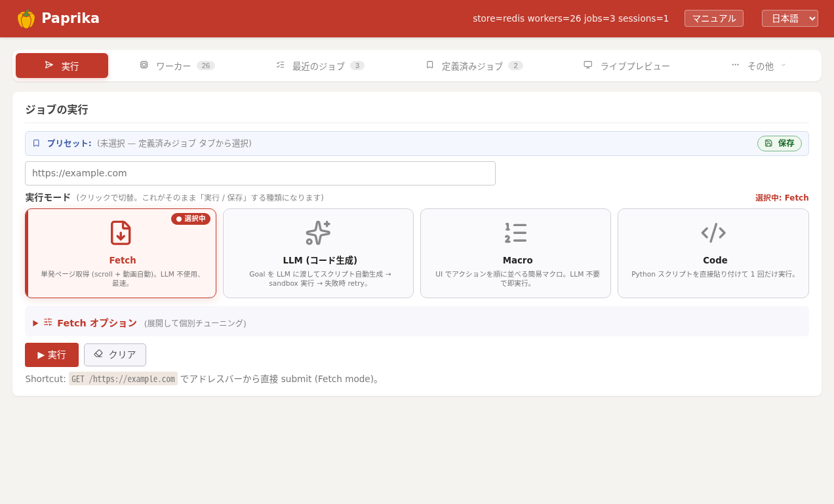
Task: Select the 実行 tab
Action: [62, 66]
